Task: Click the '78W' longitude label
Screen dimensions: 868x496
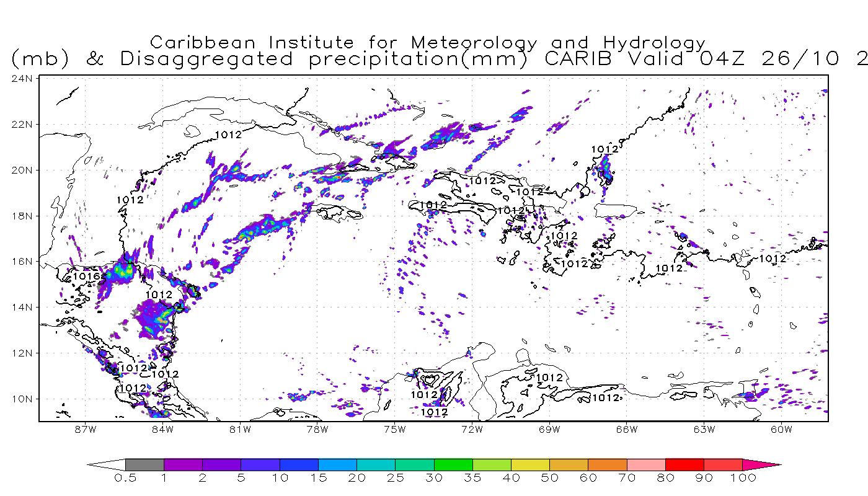Action: point(317,430)
